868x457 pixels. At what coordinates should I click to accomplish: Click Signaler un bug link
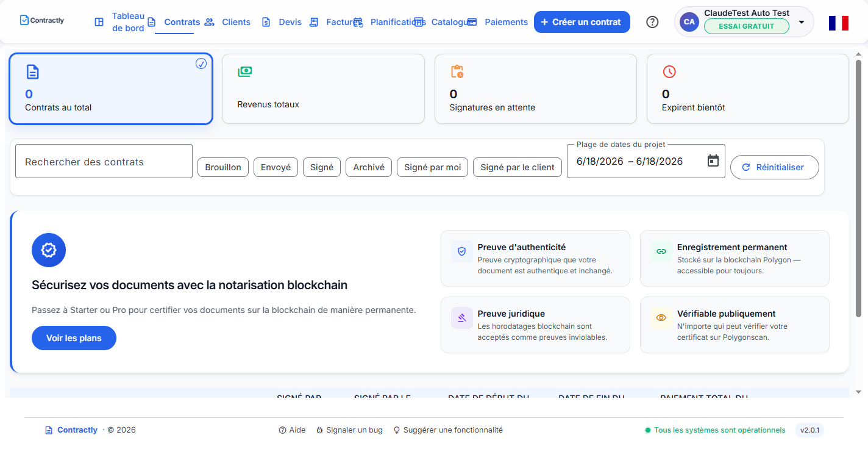click(x=349, y=430)
